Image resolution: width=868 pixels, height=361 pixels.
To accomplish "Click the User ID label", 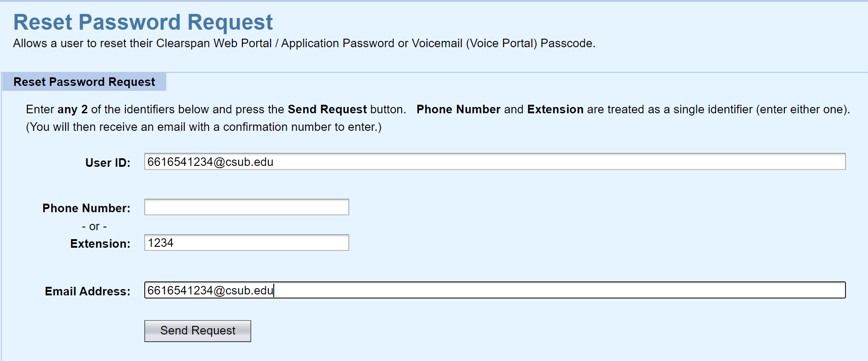I will coord(107,163).
